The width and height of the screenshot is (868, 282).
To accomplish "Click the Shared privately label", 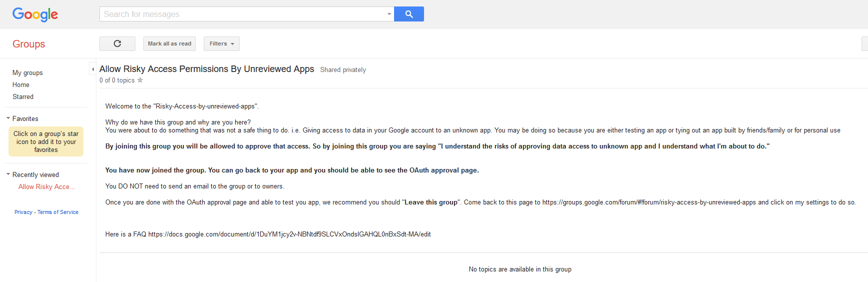I will 343,69.
